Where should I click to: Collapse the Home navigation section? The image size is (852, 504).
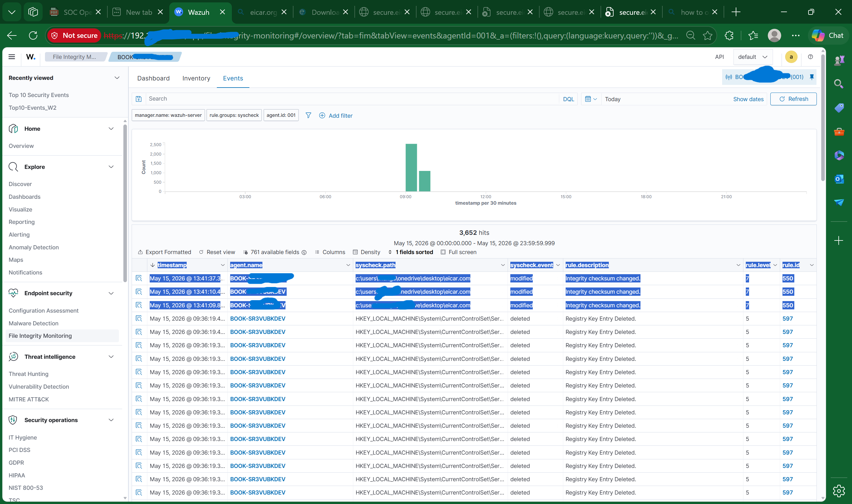(111, 128)
